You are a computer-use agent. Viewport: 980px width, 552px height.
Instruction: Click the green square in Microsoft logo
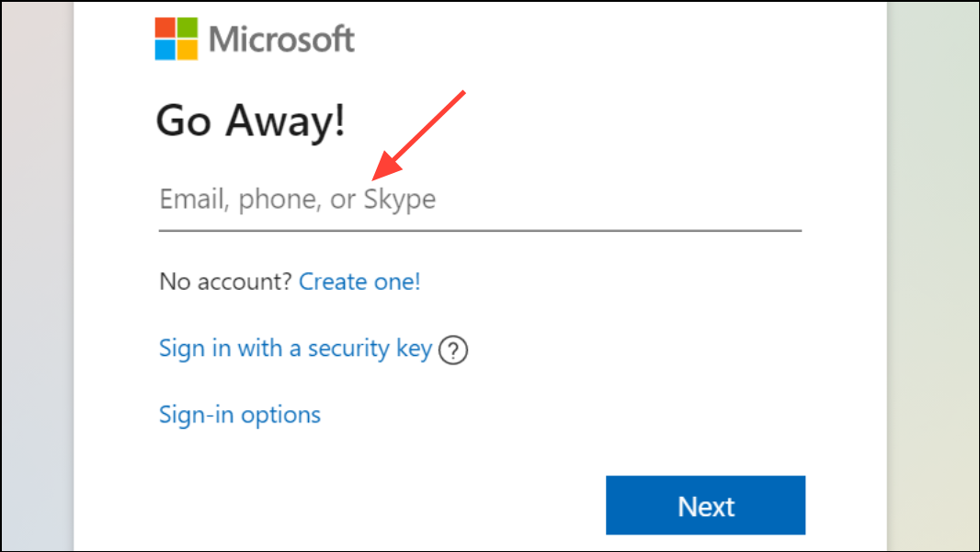pyautogui.click(x=188, y=28)
